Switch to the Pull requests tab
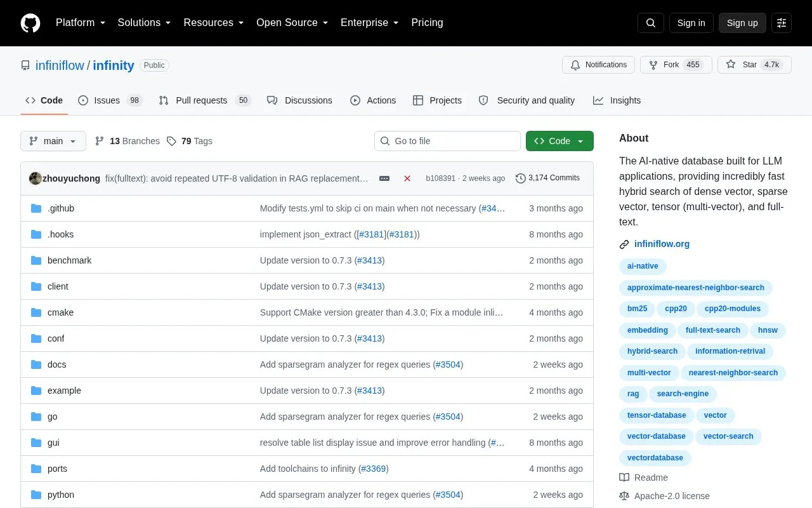Image resolution: width=812 pixels, height=508 pixels. [x=205, y=100]
